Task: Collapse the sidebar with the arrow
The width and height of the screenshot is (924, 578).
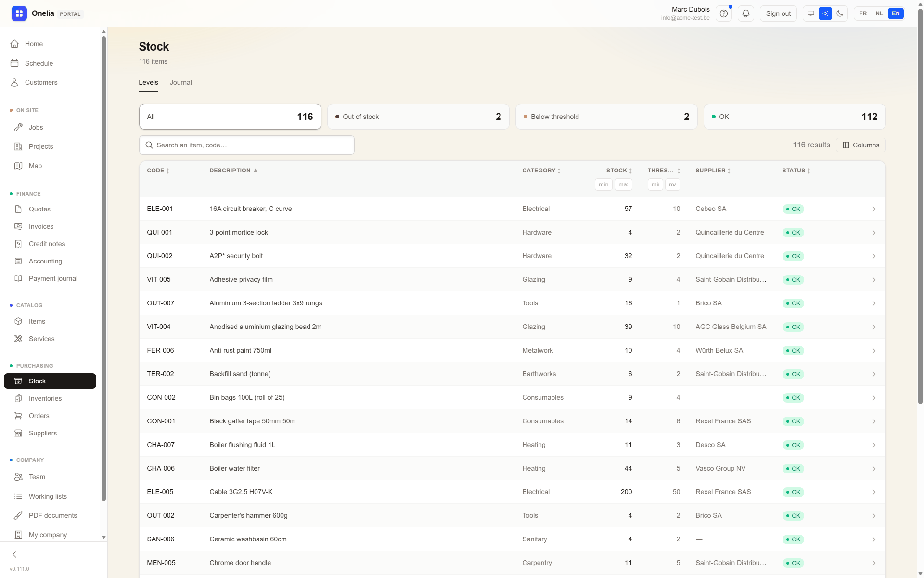Action: [x=14, y=554]
